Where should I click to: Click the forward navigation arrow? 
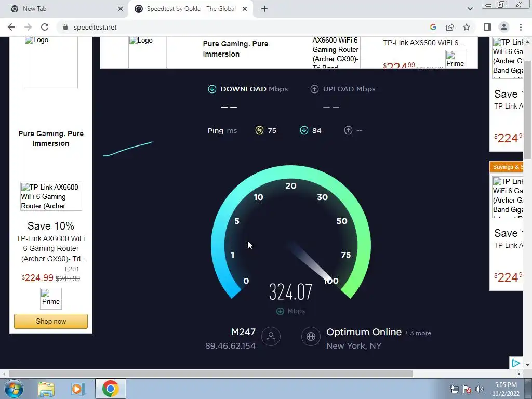28,27
